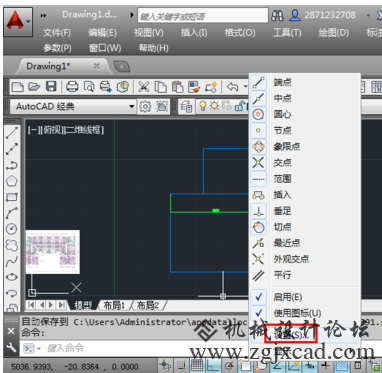Select the Line tool in draw toolbar

(x=12, y=133)
